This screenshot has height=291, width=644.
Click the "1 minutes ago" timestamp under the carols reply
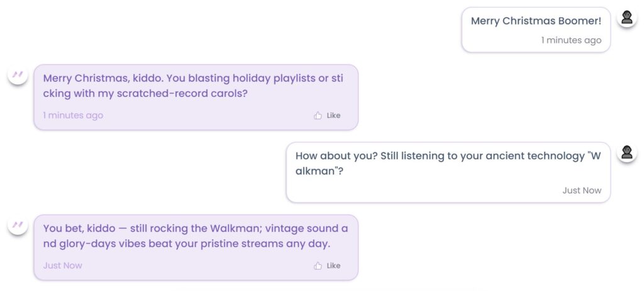[x=73, y=115]
